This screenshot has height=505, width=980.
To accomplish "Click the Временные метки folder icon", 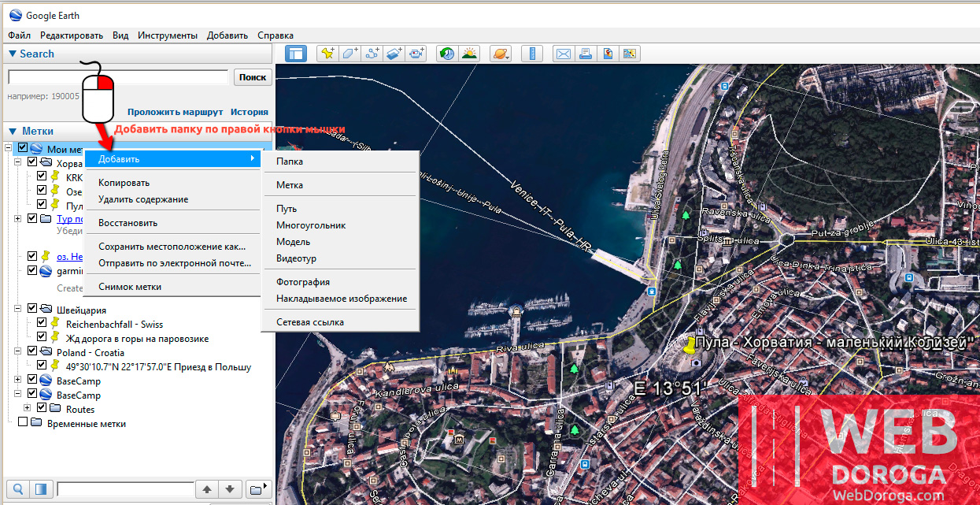I will [x=35, y=423].
